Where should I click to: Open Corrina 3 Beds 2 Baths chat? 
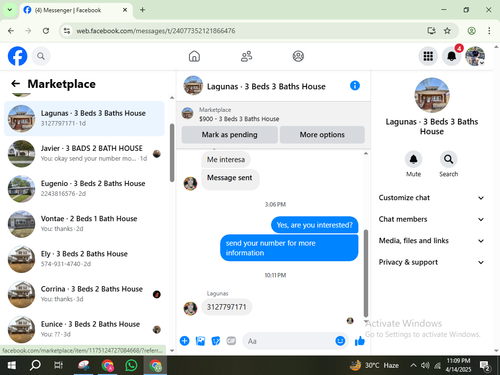(84, 294)
